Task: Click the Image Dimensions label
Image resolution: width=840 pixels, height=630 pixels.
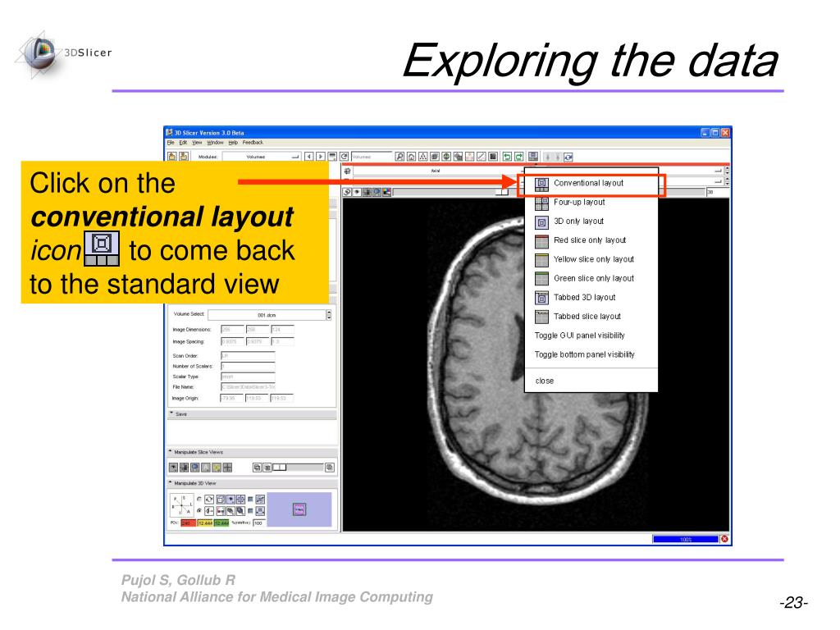Action: coord(192,330)
